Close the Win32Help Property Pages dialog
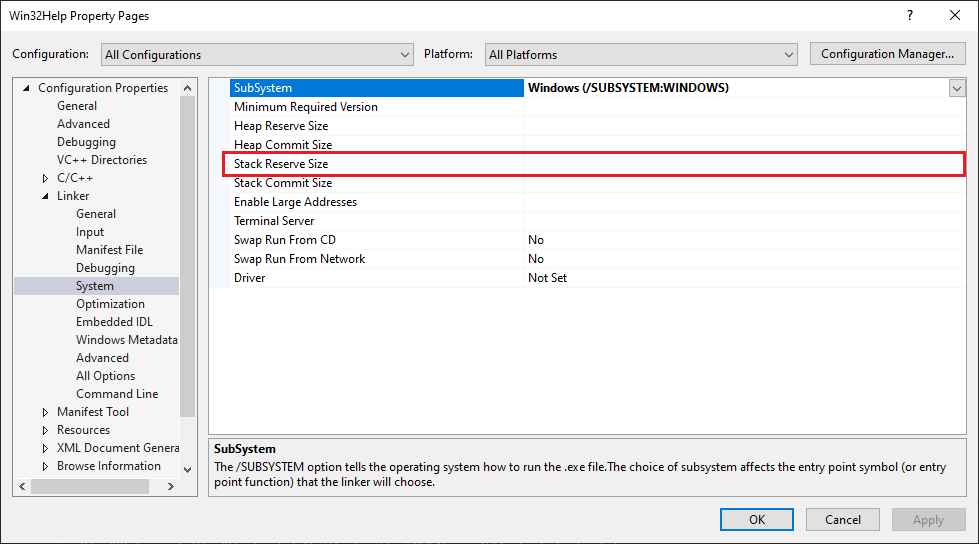This screenshot has height=544, width=979. (x=955, y=16)
